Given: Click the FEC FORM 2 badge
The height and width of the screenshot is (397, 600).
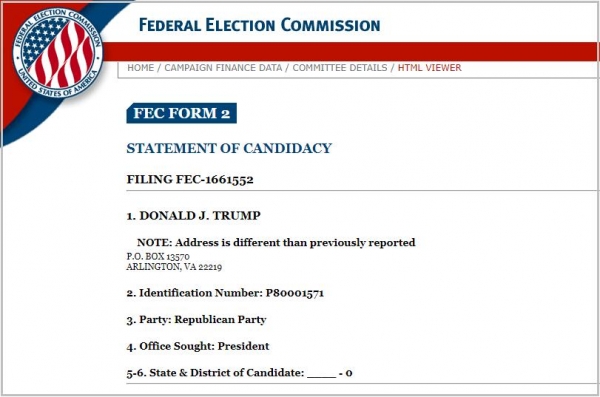Looking at the screenshot, I should (181, 113).
